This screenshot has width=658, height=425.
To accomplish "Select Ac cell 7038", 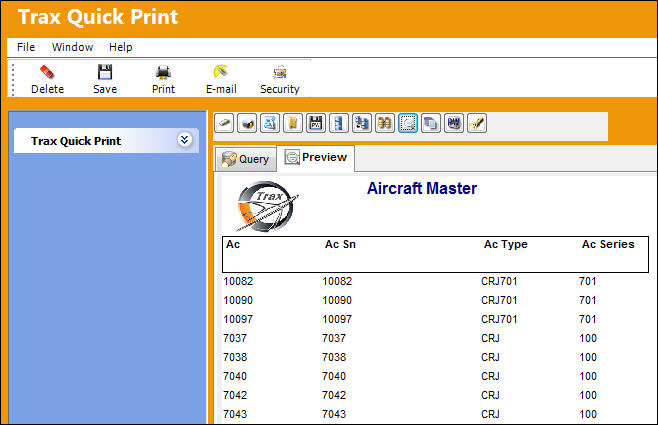I will [235, 357].
